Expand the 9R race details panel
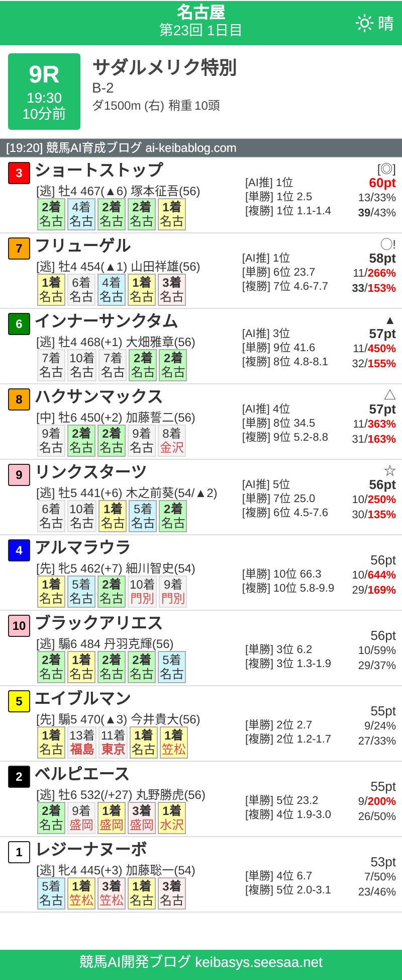Viewport: 402px width, 980px height. click(x=44, y=91)
